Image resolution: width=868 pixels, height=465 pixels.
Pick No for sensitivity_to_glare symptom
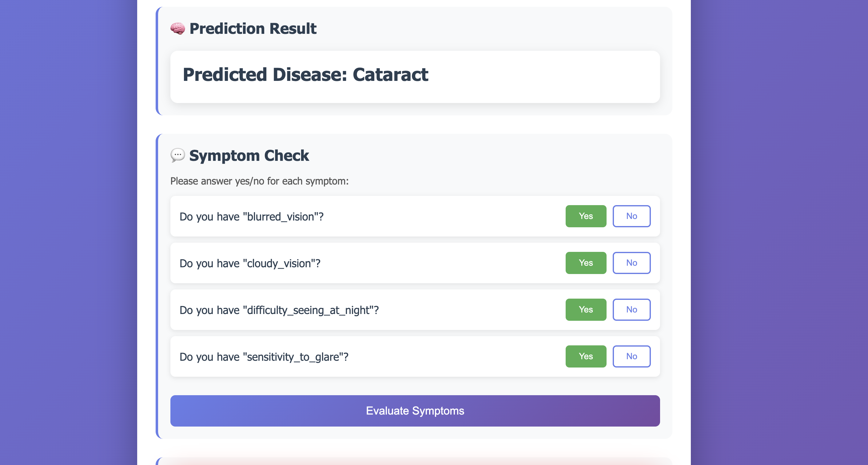click(x=631, y=356)
